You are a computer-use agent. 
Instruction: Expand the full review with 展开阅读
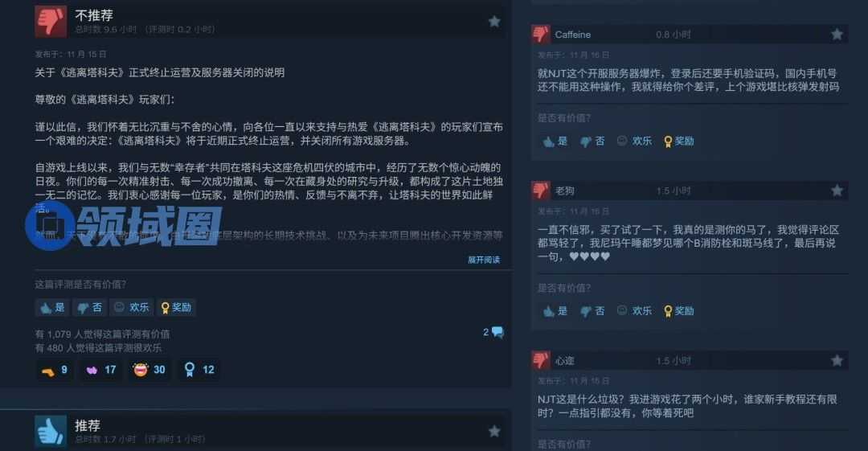tap(484, 260)
